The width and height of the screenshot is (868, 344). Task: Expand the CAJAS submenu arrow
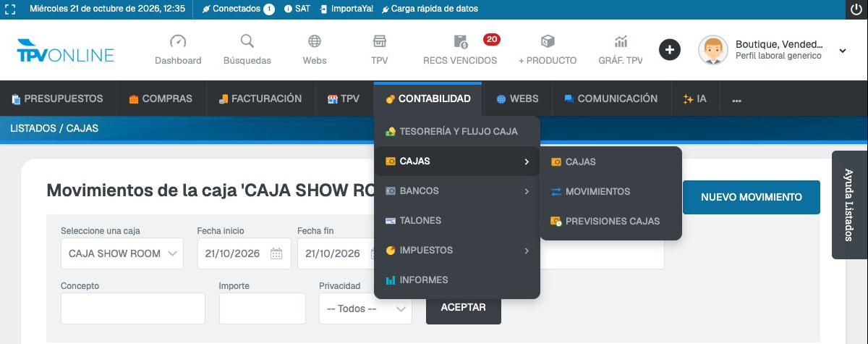[x=527, y=161]
